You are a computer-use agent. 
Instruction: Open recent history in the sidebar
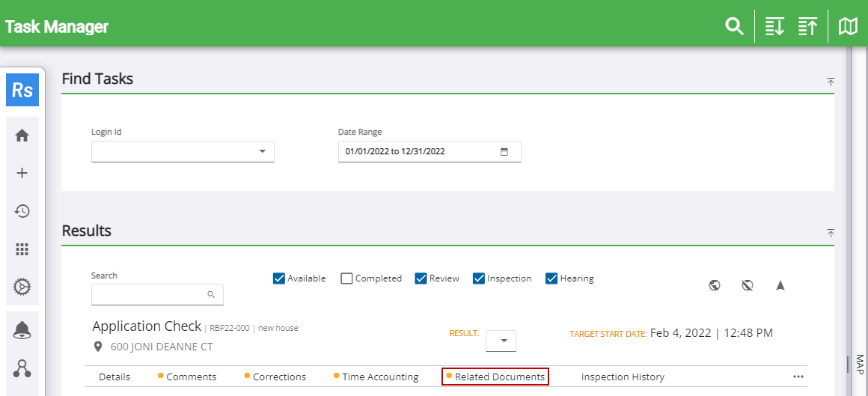coord(22,211)
